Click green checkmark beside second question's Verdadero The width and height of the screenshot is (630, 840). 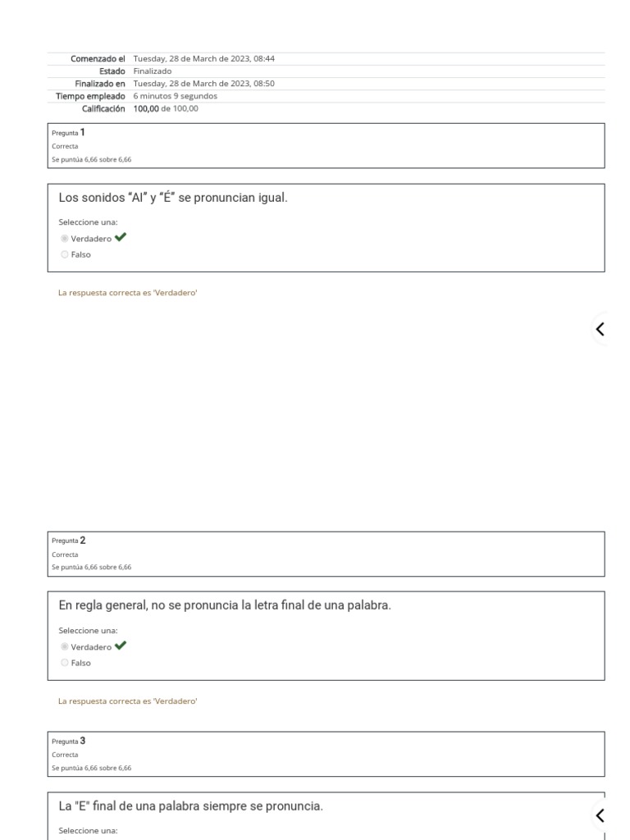(x=121, y=646)
